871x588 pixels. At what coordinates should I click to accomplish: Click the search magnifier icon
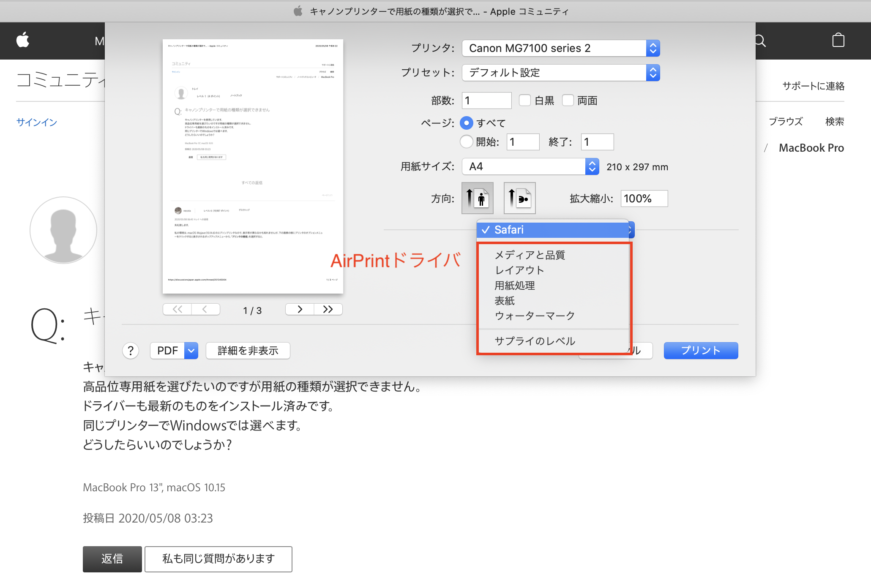760,41
